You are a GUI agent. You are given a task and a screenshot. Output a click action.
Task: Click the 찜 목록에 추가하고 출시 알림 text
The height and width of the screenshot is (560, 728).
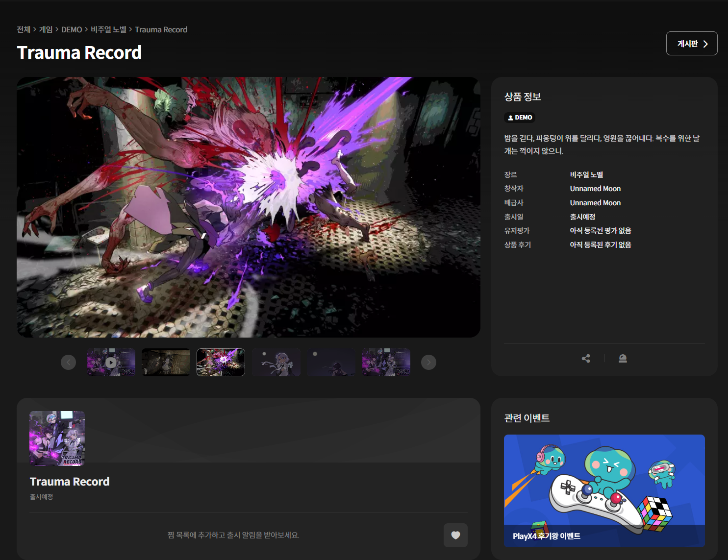pyautogui.click(x=233, y=535)
